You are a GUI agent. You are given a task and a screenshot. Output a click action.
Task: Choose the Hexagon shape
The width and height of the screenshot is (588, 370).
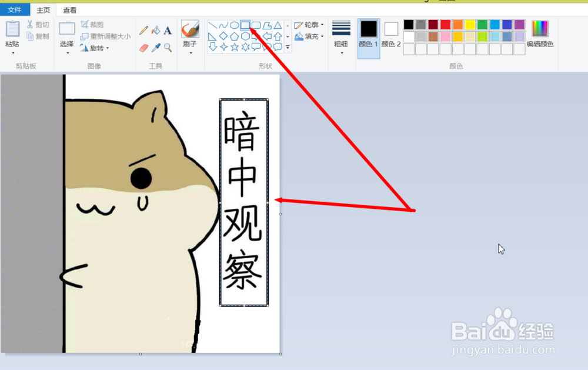(245, 36)
